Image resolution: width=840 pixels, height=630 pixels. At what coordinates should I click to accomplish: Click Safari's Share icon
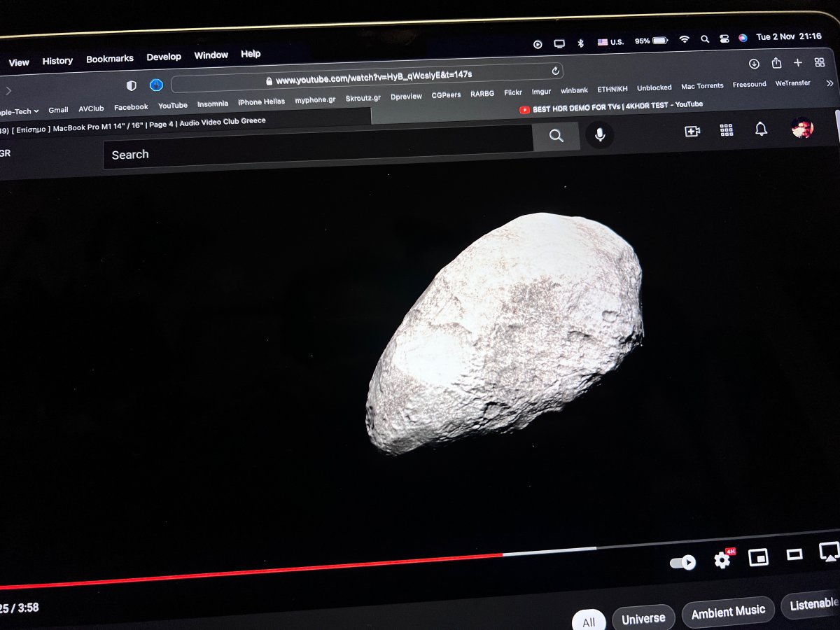point(776,63)
